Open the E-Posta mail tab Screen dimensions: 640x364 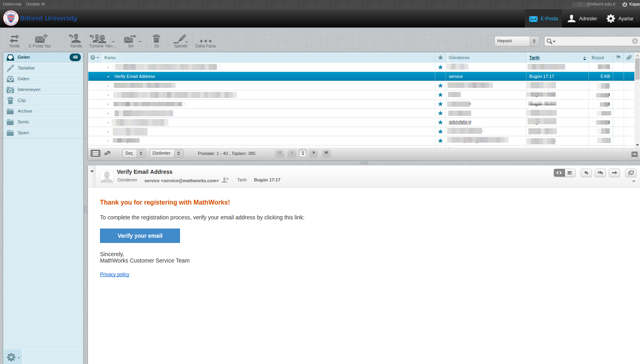543,18
